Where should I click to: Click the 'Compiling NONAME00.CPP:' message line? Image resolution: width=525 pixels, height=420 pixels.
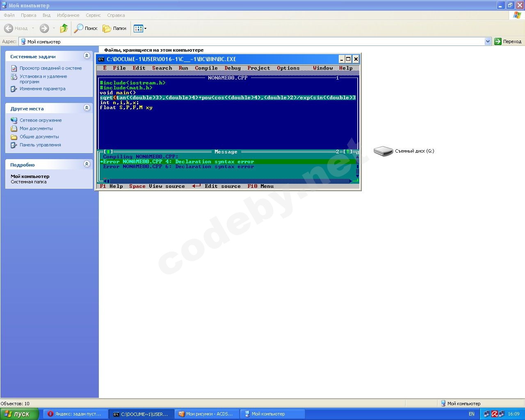click(x=141, y=157)
